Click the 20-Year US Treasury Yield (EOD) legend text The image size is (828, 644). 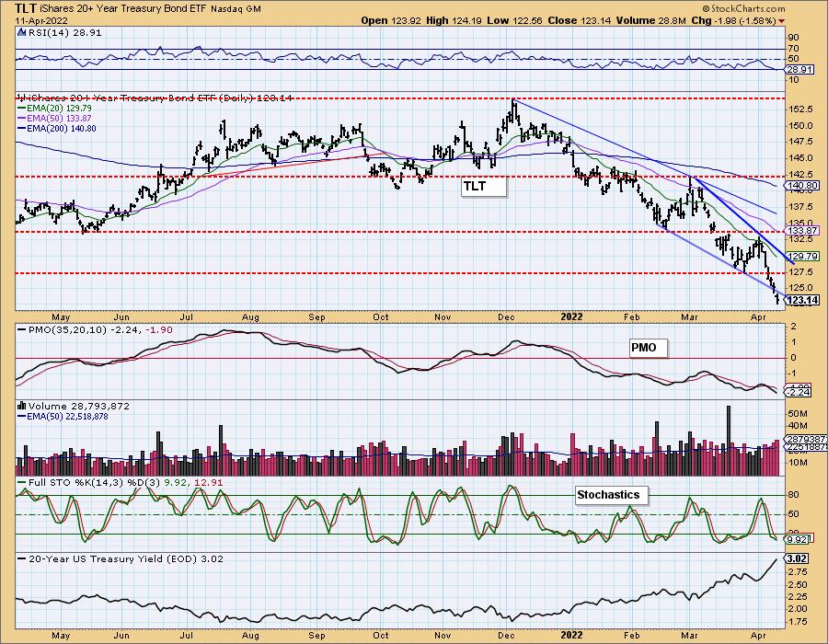126,559
